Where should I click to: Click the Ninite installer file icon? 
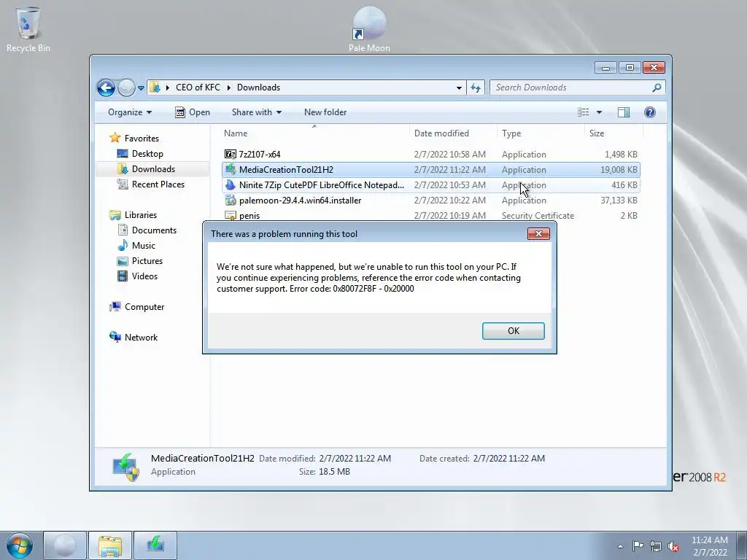pos(230,184)
